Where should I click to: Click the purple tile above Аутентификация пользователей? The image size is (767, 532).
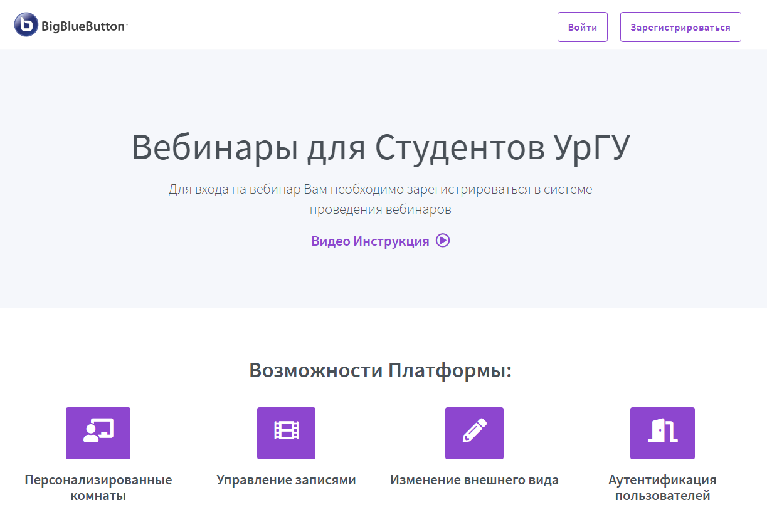[x=662, y=433]
